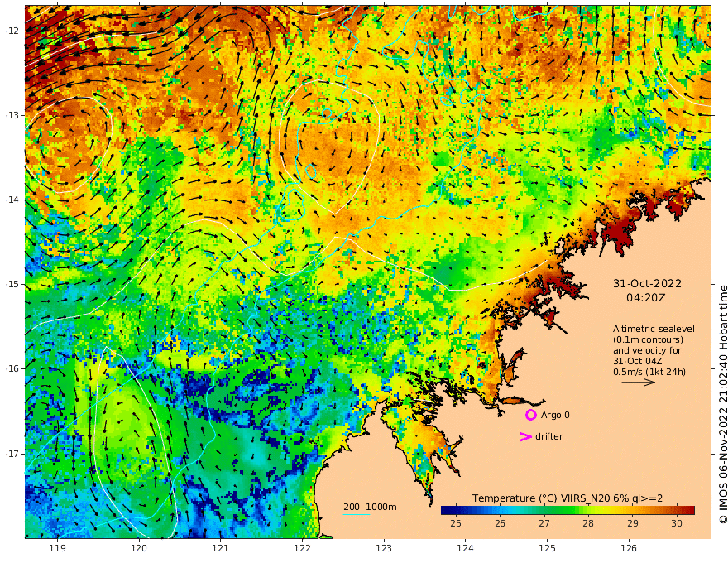This screenshot has height=563, width=728.
Task: Click longitude axis label 121
Action: 221,548
